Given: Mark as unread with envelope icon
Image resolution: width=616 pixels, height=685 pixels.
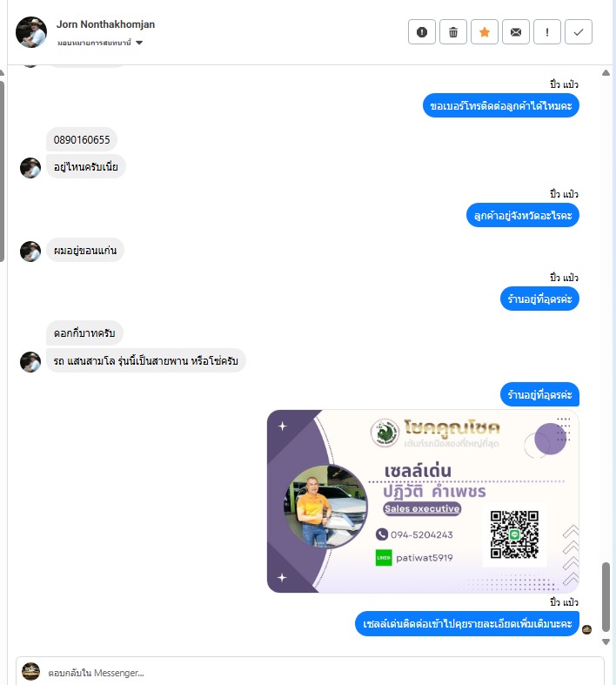Looking at the screenshot, I should [516, 32].
